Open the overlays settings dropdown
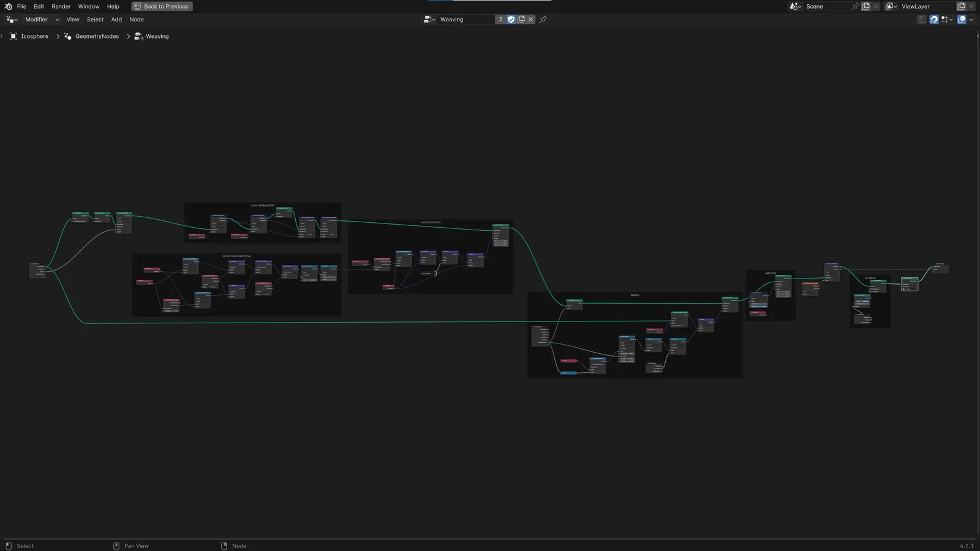Viewport: 980px width, 551px height. (x=971, y=19)
